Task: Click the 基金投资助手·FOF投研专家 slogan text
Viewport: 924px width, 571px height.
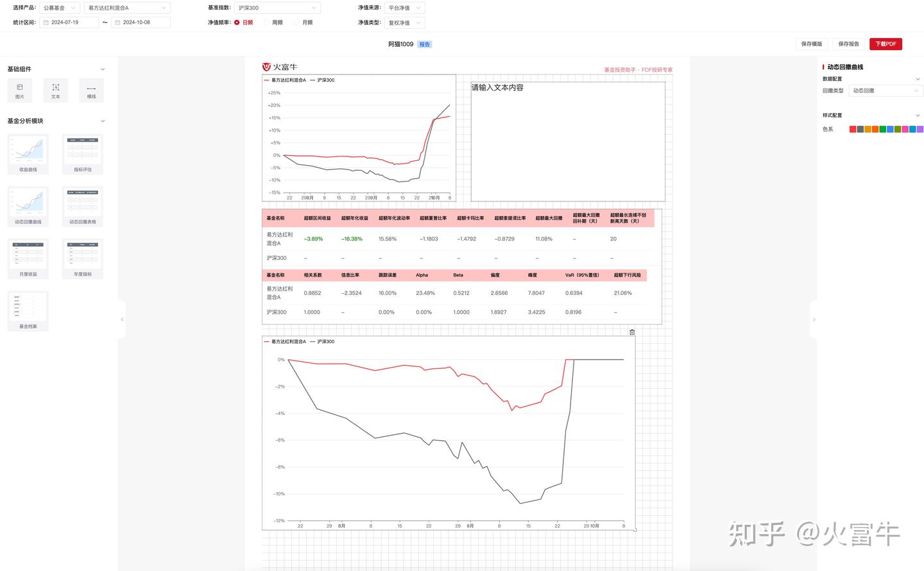Action: pyautogui.click(x=638, y=70)
